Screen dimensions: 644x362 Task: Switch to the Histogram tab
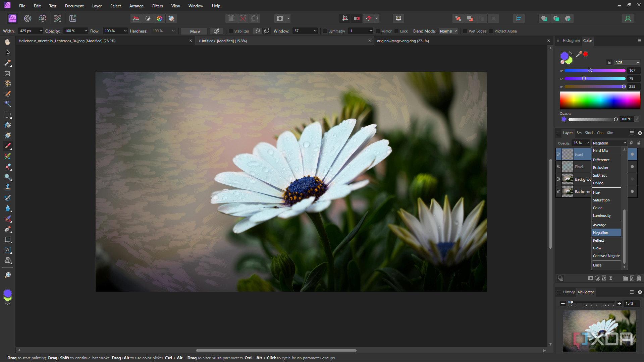tap(571, 41)
